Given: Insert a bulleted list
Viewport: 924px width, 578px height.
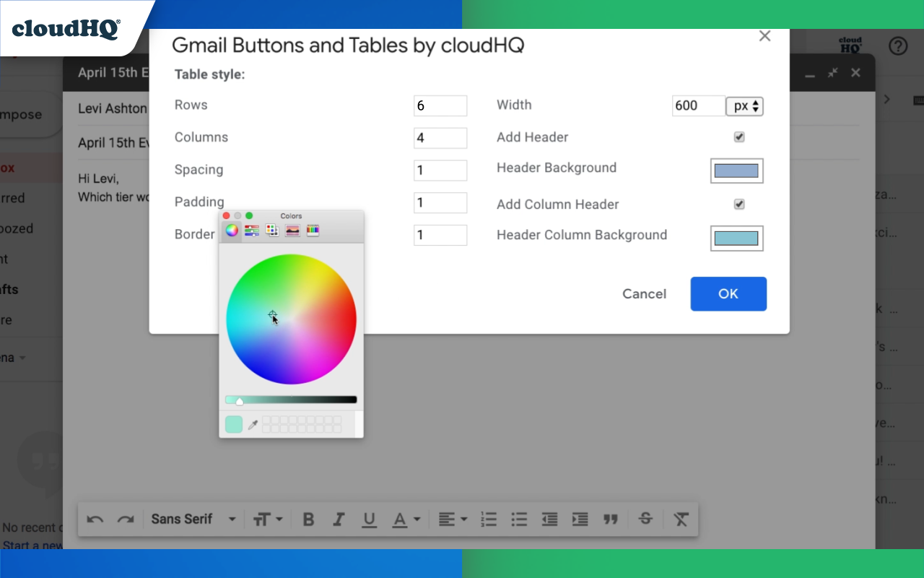Looking at the screenshot, I should (x=519, y=519).
